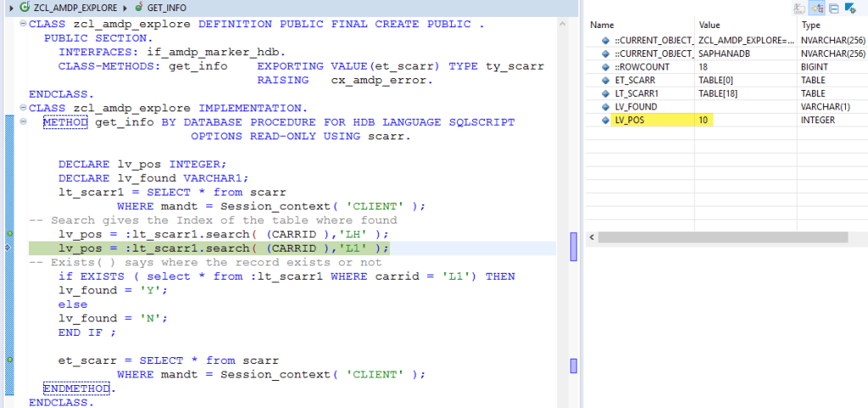Click the ::ROWCOUNT variable diamond icon
Viewport: 868px width, 408px height.
606,67
